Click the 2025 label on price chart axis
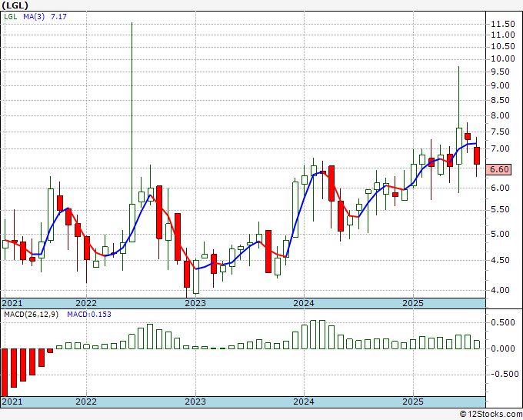The height and width of the screenshot is (420, 523). tap(413, 303)
